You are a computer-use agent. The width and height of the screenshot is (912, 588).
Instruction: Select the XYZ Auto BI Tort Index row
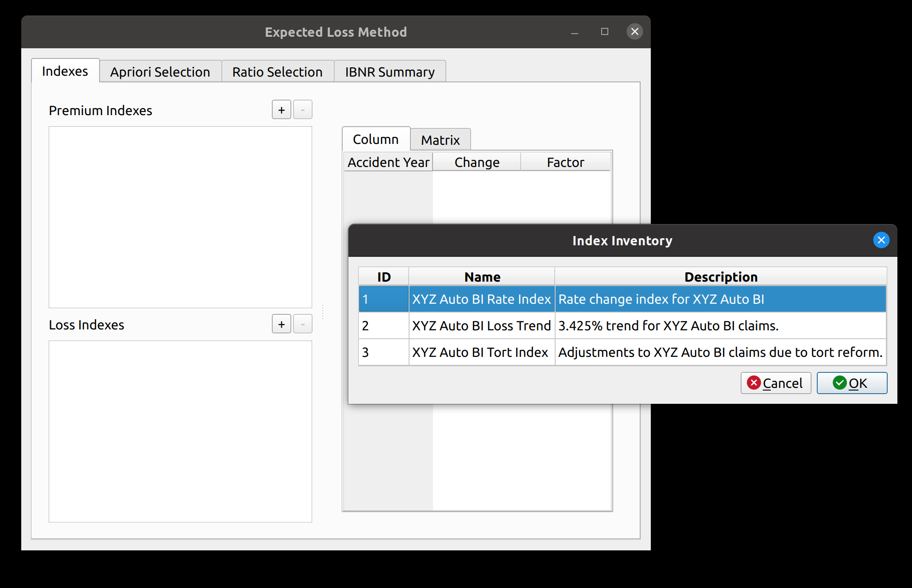click(x=481, y=352)
